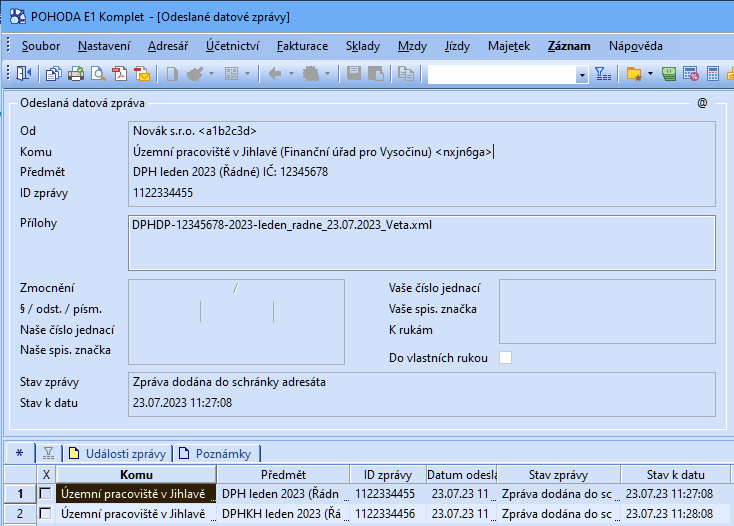Screen dimensions: 734x526
Task: Click the green money banknote icon
Action: tap(669, 73)
